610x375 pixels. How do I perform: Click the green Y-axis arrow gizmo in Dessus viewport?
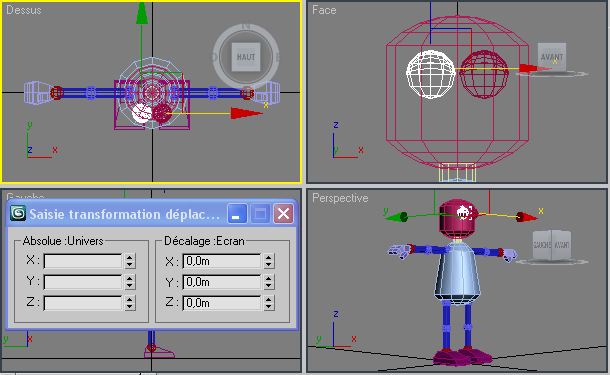point(142,13)
